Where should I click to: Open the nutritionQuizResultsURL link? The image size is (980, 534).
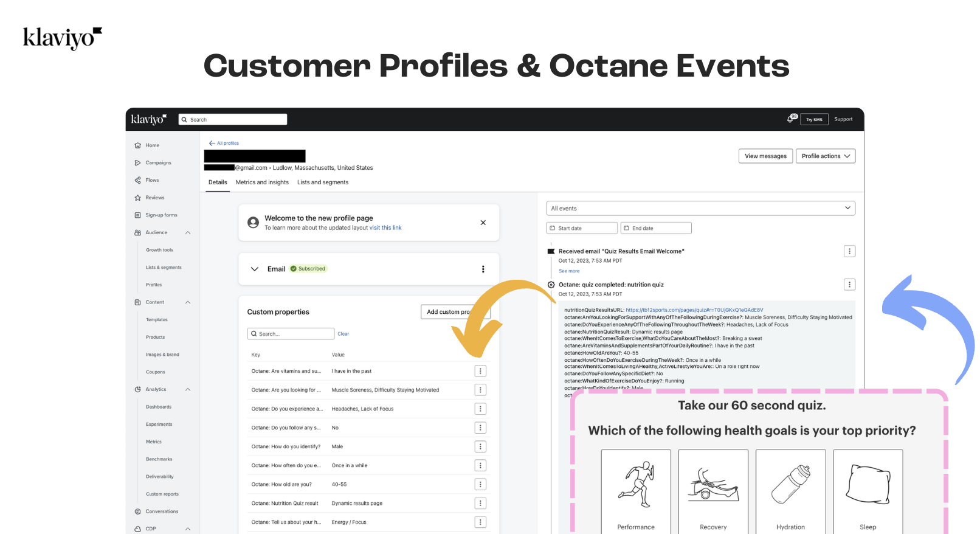[x=694, y=310]
